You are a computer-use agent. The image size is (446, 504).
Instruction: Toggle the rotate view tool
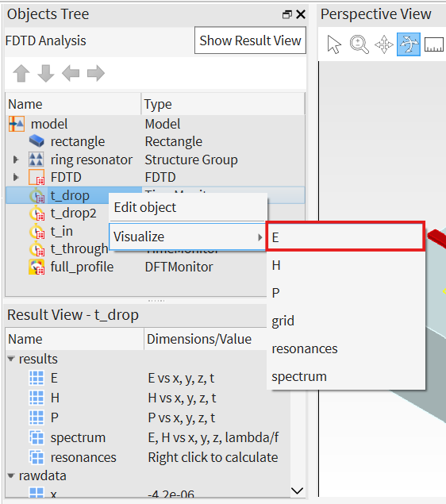(409, 44)
